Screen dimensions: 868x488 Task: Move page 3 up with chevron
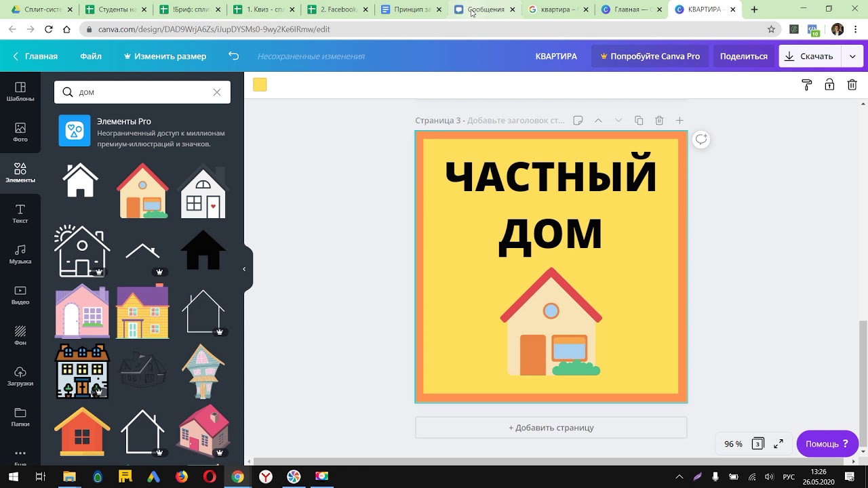tap(598, 121)
